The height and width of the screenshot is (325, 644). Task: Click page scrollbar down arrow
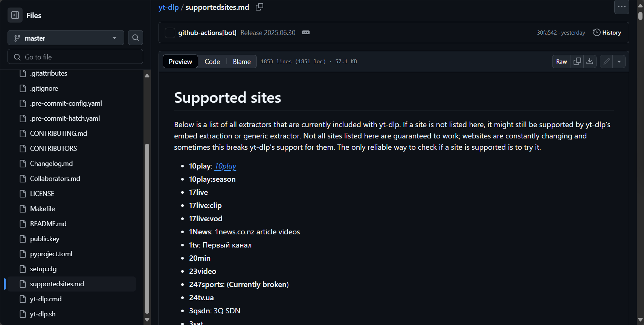[x=640, y=320]
